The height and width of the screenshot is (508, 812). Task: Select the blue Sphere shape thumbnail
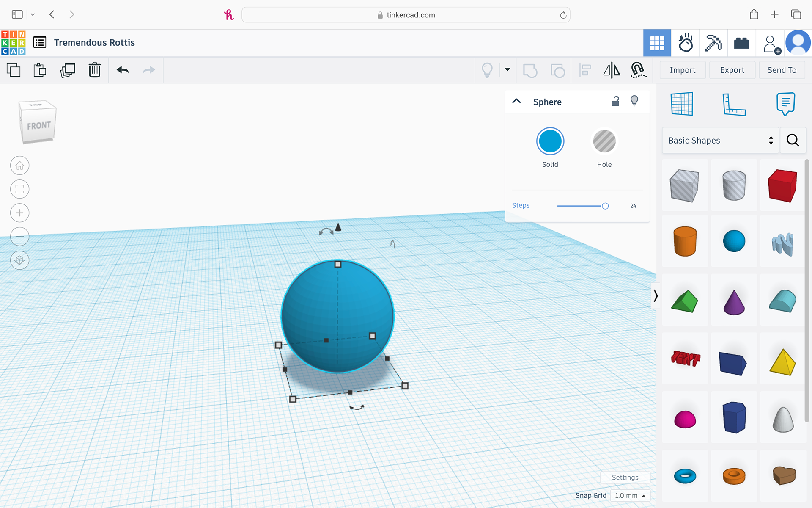(734, 241)
